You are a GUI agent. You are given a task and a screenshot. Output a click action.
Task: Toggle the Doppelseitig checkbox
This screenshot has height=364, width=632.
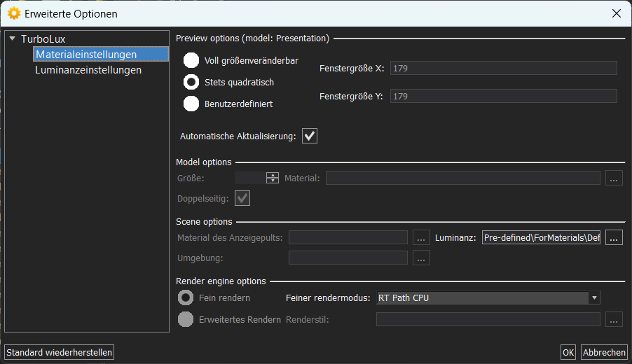pos(242,198)
